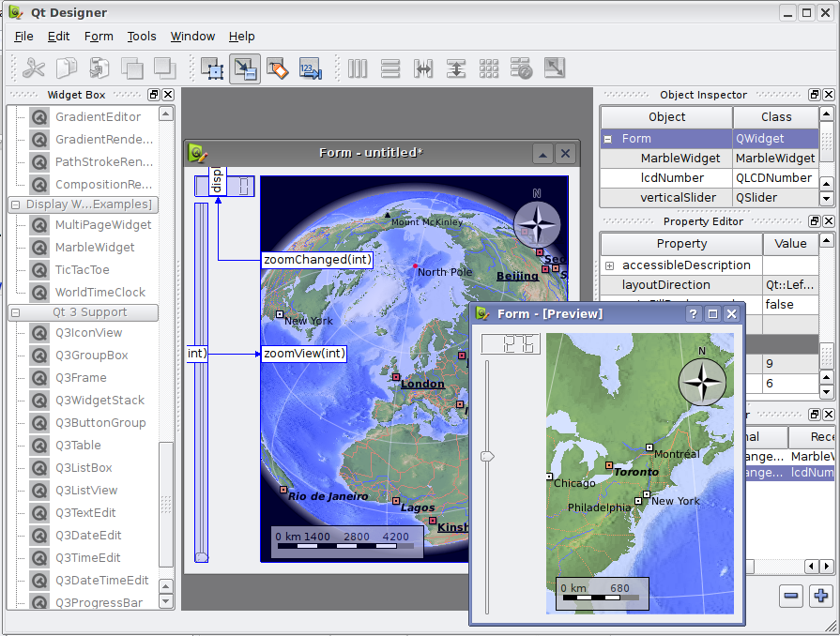Select verticalSlider row in Object Inspector
The image size is (840, 636).
click(x=678, y=198)
